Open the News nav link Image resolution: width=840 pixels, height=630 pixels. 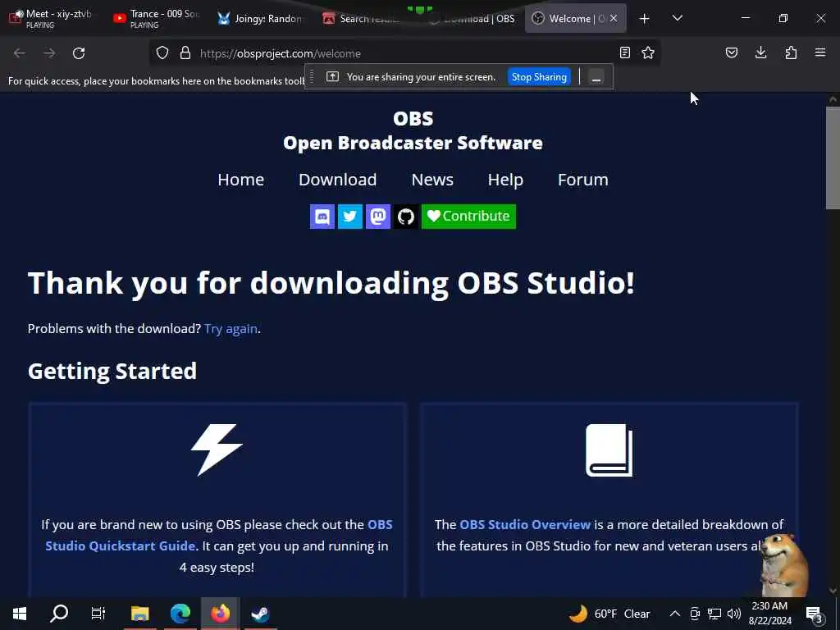point(432,180)
